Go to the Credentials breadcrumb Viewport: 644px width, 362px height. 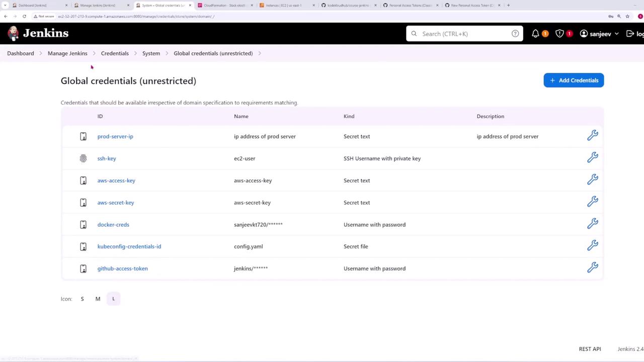pos(115,53)
